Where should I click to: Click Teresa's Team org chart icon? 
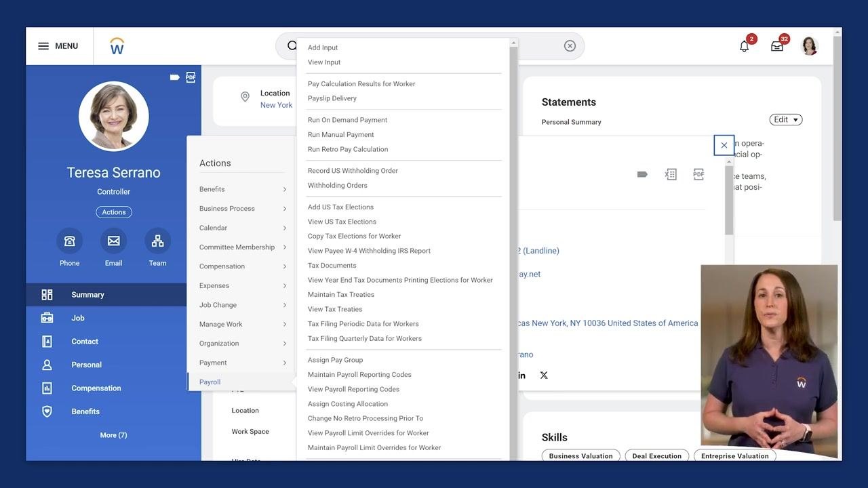157,241
